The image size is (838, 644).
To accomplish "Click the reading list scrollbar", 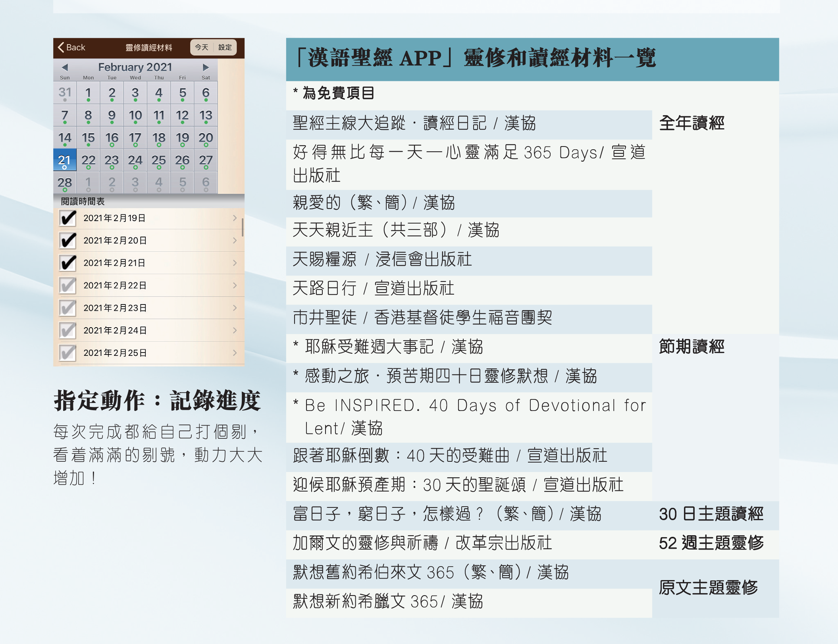I will (x=242, y=227).
